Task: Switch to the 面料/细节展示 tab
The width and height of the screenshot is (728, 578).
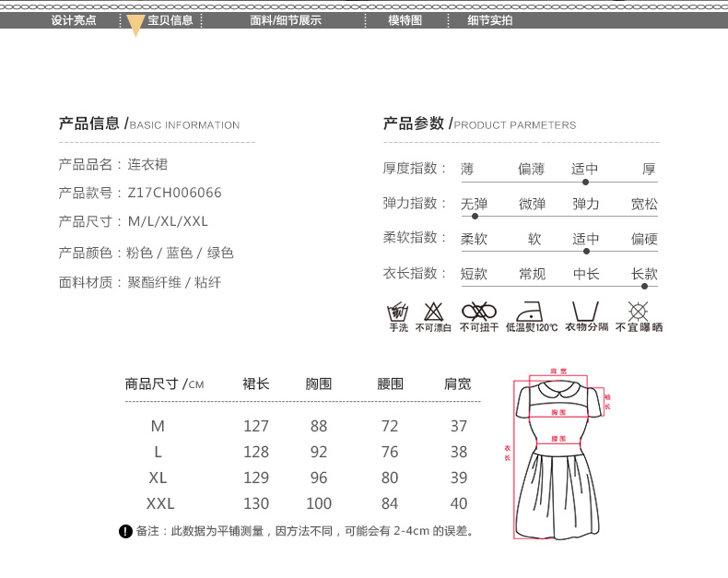Action: (x=286, y=20)
